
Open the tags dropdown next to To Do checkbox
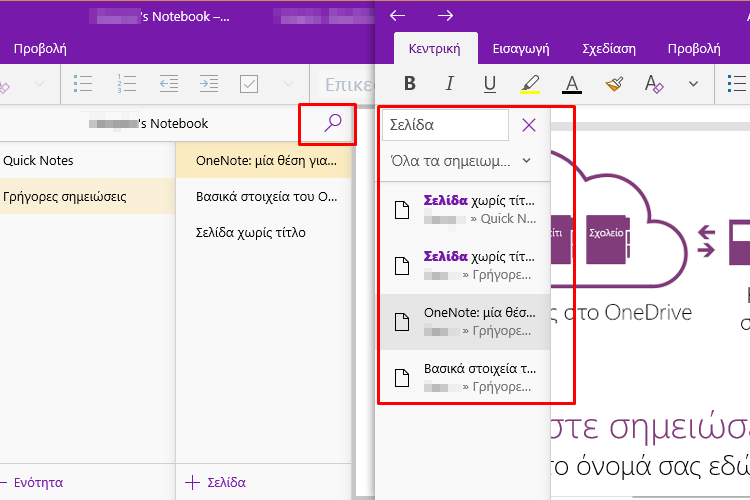[288, 84]
